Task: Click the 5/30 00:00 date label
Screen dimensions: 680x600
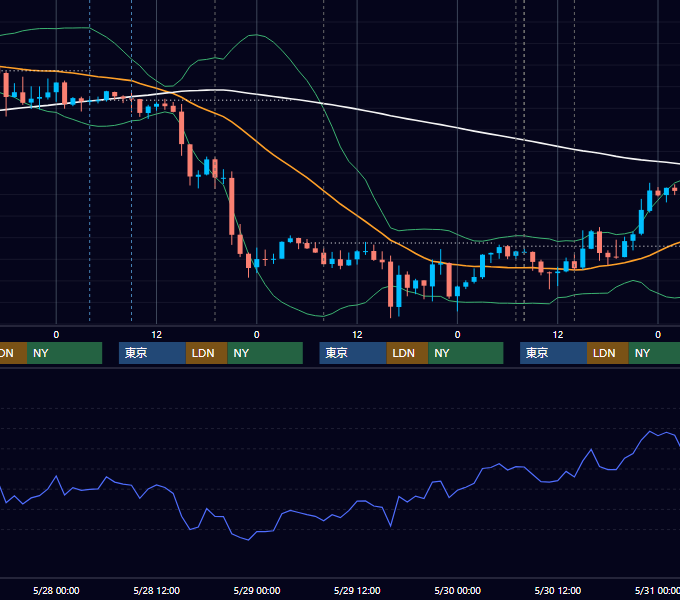Action: [x=458, y=590]
